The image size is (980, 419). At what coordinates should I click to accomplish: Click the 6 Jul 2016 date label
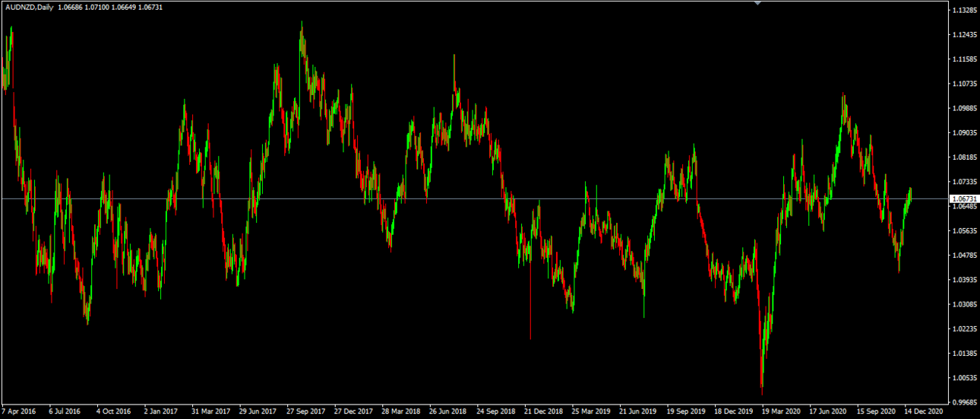[x=65, y=411]
